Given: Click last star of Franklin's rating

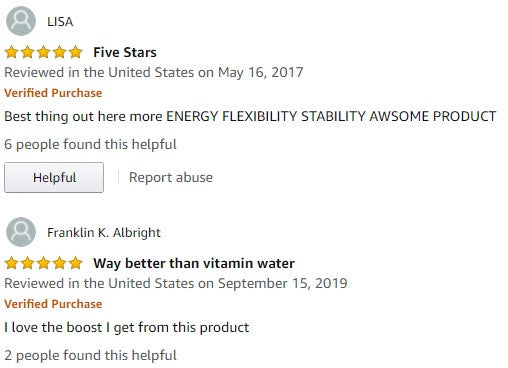Looking at the screenshot, I should 76,263.
